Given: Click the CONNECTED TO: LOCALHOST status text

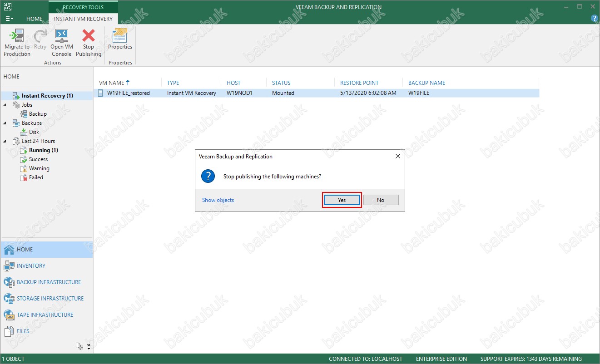Looking at the screenshot, I should pos(366,359).
